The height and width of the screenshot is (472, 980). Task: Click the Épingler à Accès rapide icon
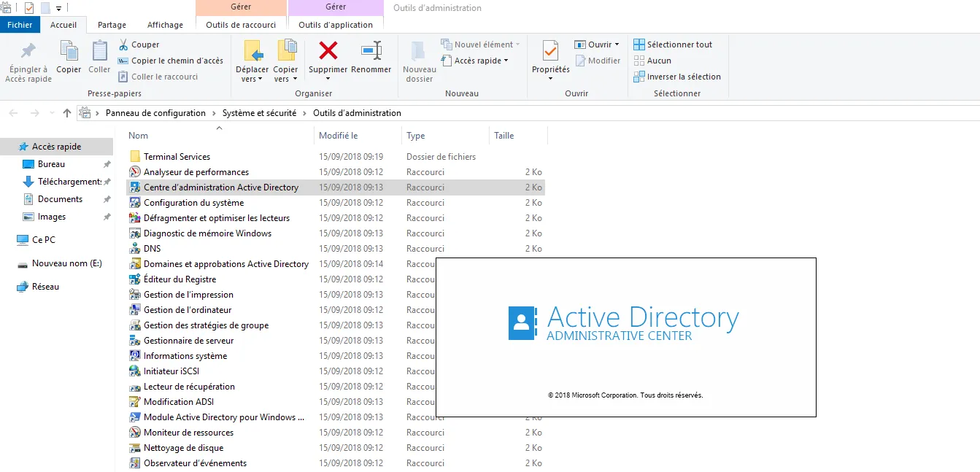pos(28,51)
